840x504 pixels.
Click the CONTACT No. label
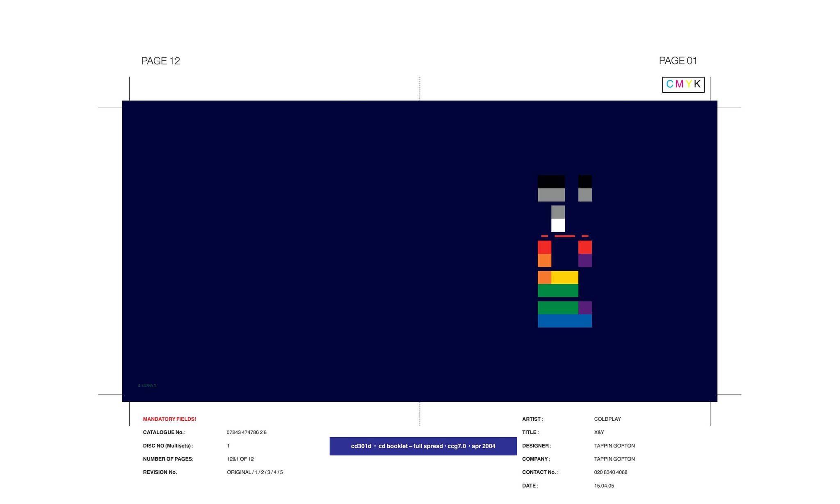tap(540, 472)
